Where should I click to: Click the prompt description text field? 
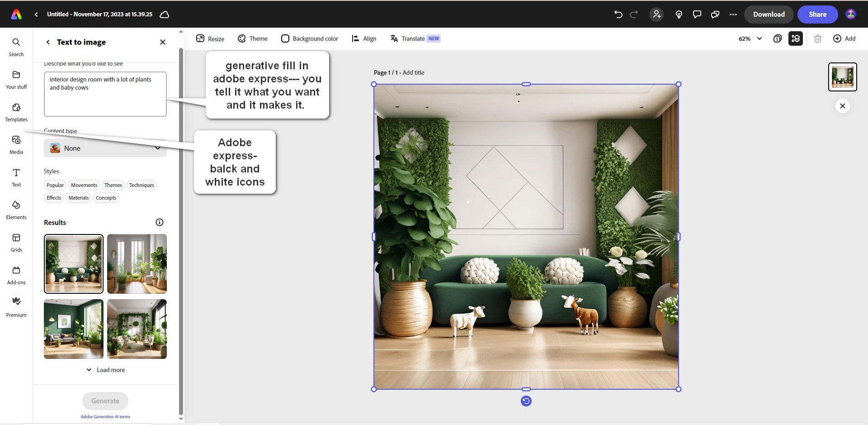pos(105,94)
